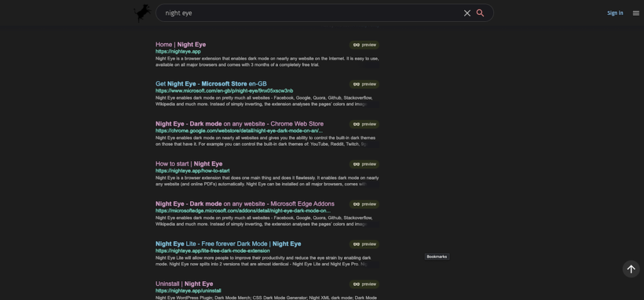Screen dimensions: 644x300
Task: Click the nighteye.app/how-to-start URL
Action: (x=192, y=170)
